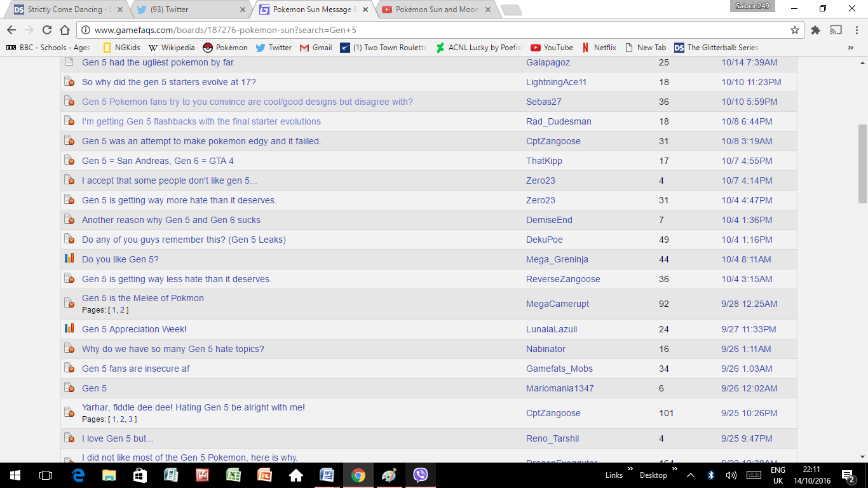Open Viber from the taskbar
This screenshot has height=488, width=868.
[x=420, y=475]
